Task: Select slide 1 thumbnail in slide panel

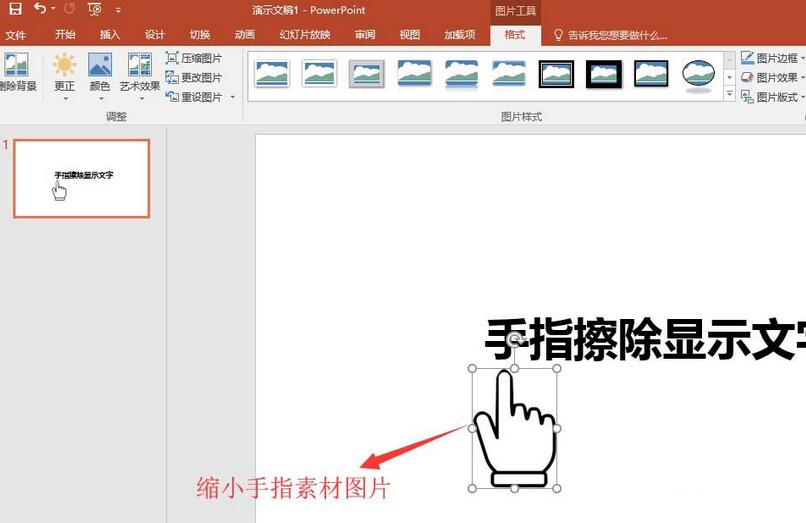Action: pos(82,178)
